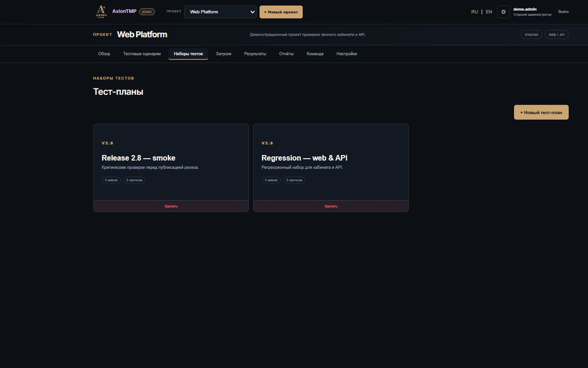Open the Результаты tab

[255, 54]
